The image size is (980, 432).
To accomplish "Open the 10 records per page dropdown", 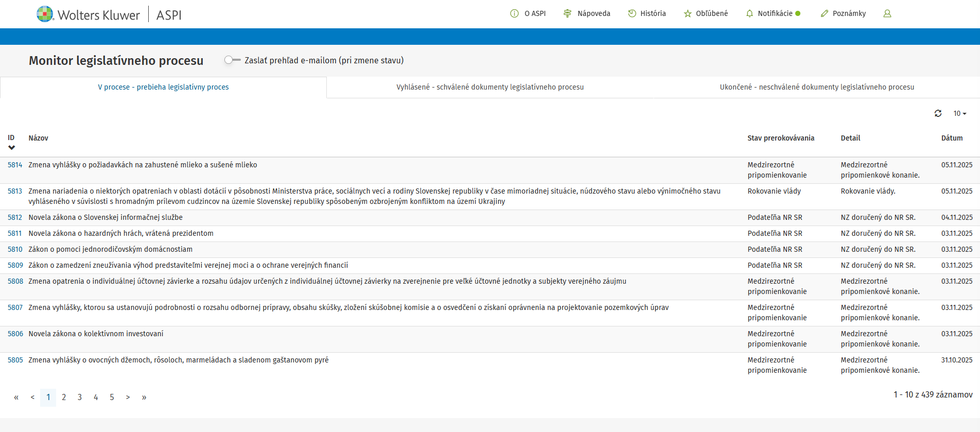I will coord(959,113).
